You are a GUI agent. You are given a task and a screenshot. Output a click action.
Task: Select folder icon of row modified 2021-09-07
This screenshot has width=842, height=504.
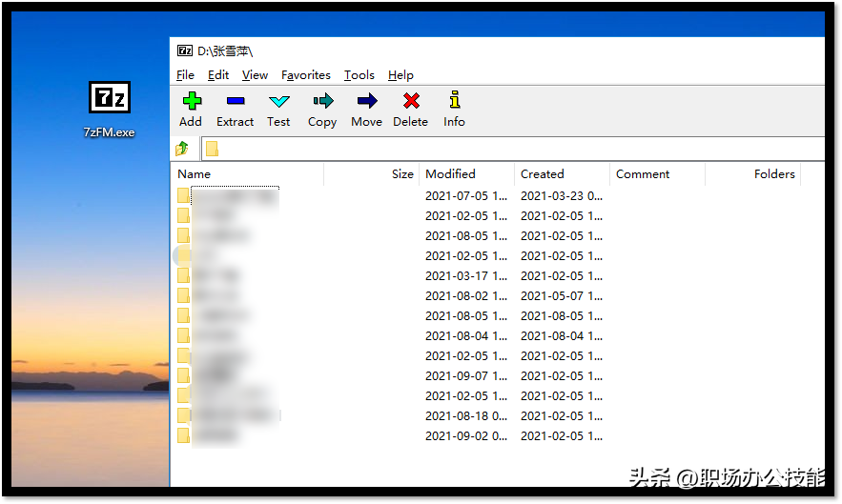point(183,375)
